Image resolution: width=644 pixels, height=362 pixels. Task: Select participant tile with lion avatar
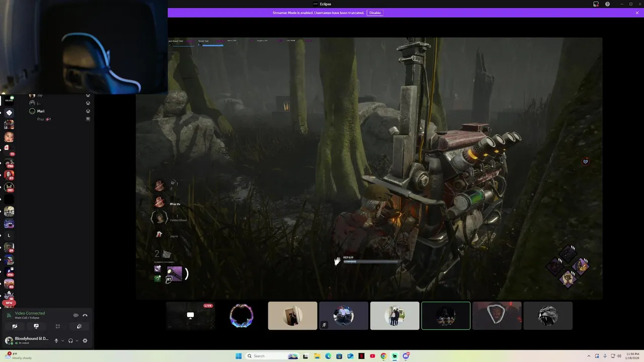coord(548,316)
